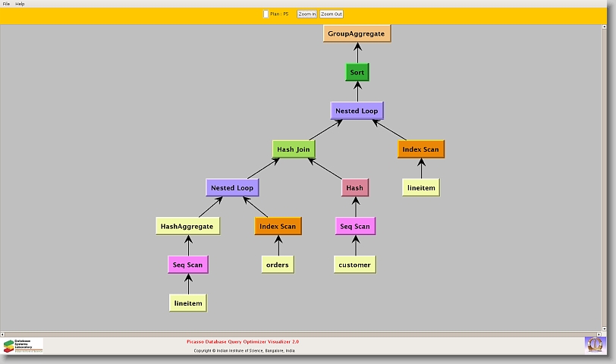Click the Seq Scan node above customer
This screenshot has width=616, height=364.
point(355,226)
